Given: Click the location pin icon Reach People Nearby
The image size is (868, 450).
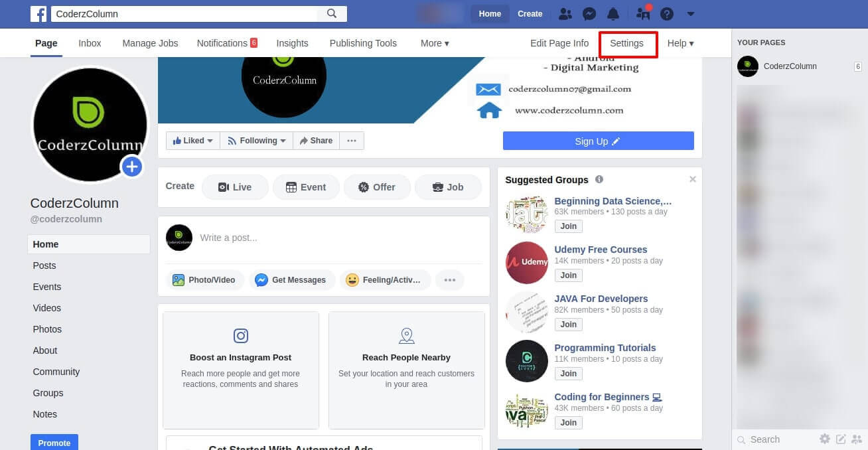Looking at the screenshot, I should pos(407,336).
